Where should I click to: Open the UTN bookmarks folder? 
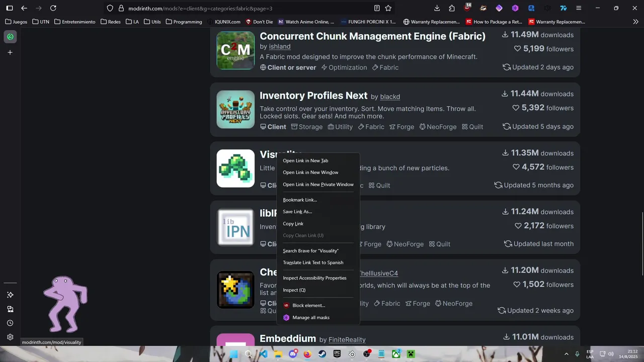41,22
